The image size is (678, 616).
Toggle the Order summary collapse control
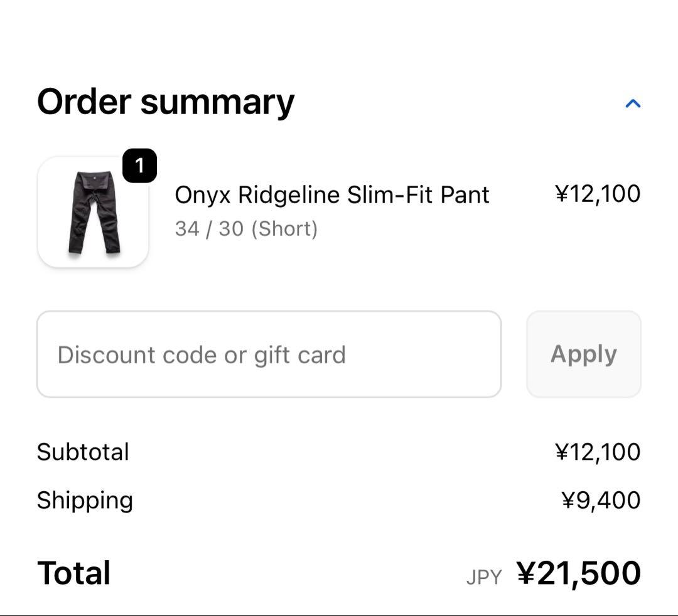click(634, 104)
